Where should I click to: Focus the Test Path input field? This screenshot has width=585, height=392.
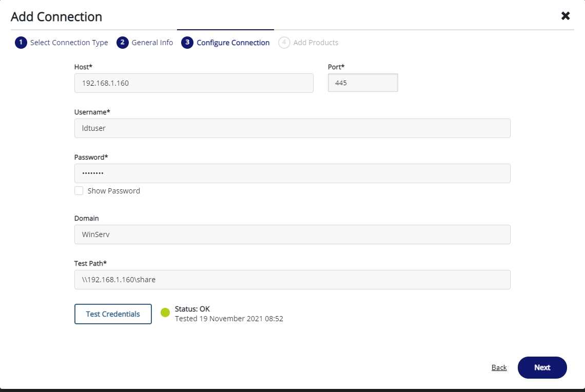click(292, 280)
